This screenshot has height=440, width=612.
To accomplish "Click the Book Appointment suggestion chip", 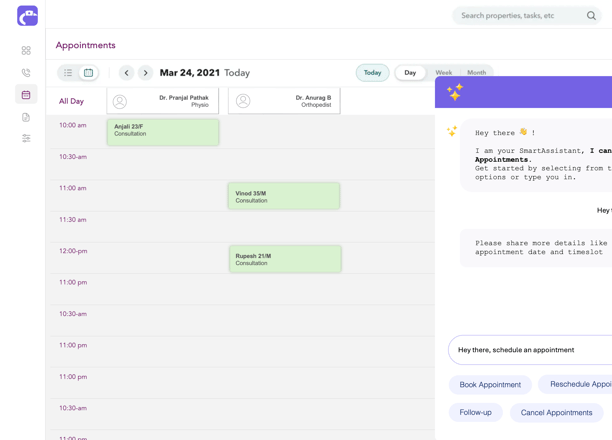I will coord(490,385).
